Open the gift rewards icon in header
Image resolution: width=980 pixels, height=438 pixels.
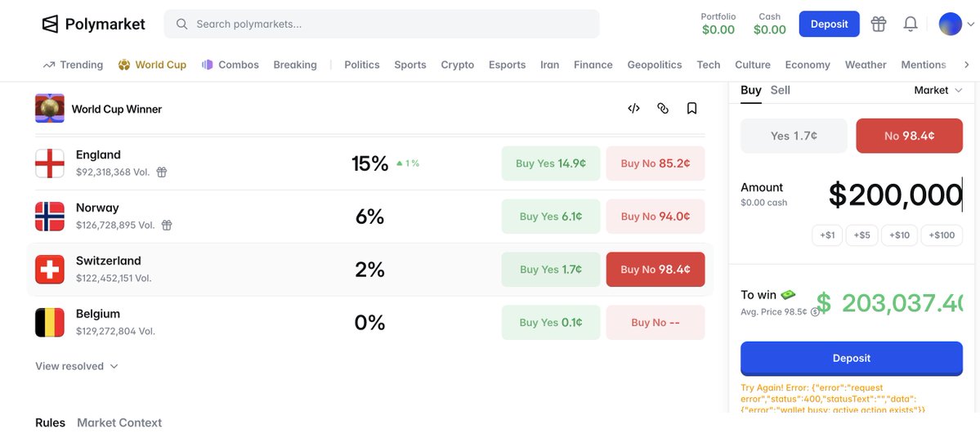tap(879, 25)
